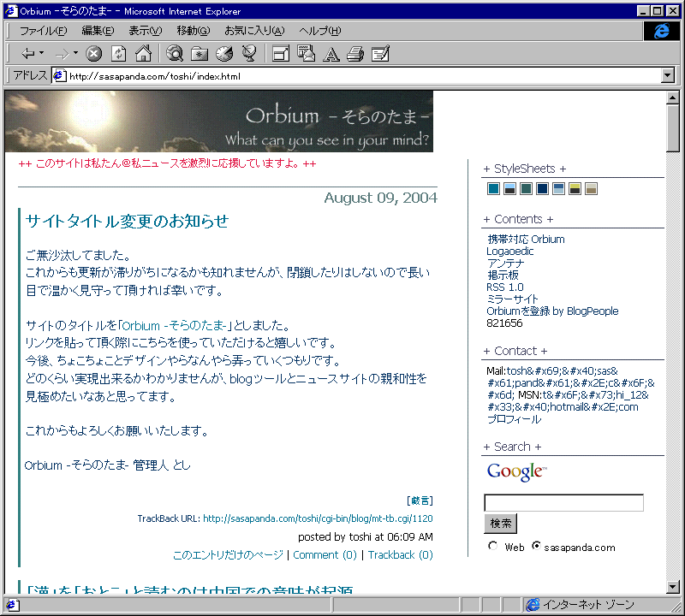This screenshot has height=616, width=685.
Task: Refresh the page using toolbar icon
Action: (x=118, y=54)
